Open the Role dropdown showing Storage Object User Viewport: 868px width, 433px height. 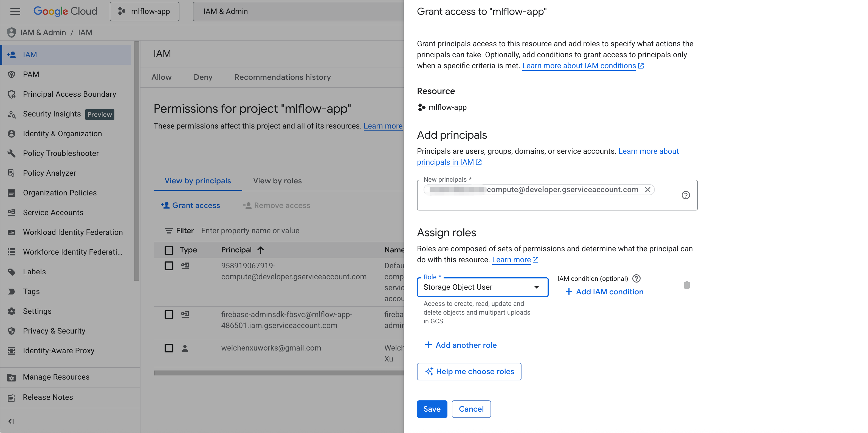[482, 287]
